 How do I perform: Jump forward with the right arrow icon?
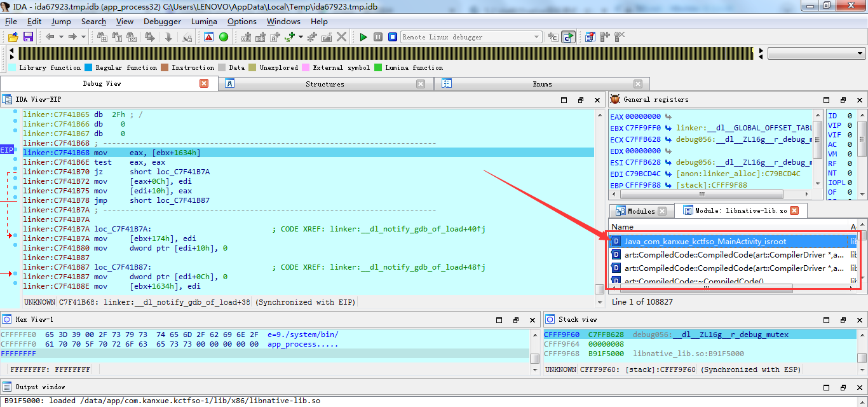pyautogui.click(x=72, y=37)
